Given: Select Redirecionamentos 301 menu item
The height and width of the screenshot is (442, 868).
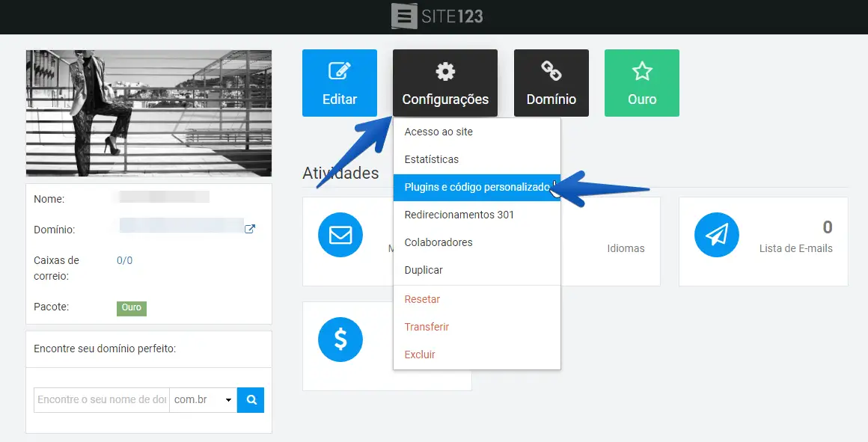Looking at the screenshot, I should (x=459, y=215).
